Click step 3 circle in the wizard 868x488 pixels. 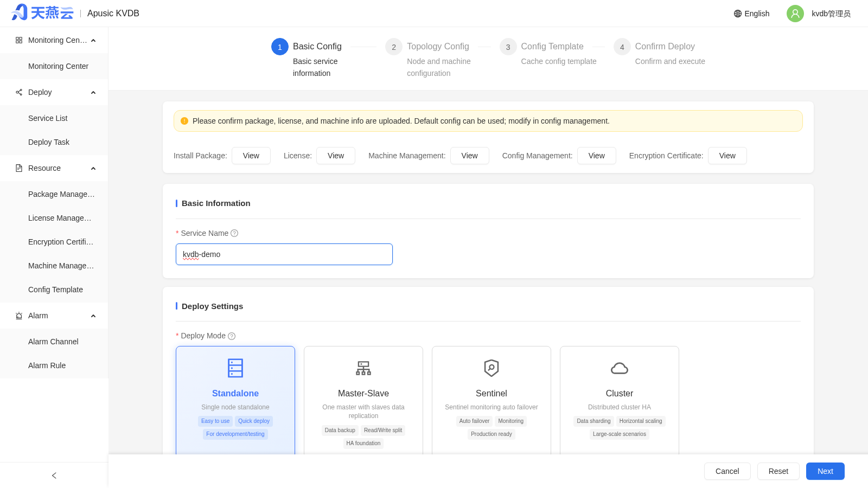pos(508,47)
